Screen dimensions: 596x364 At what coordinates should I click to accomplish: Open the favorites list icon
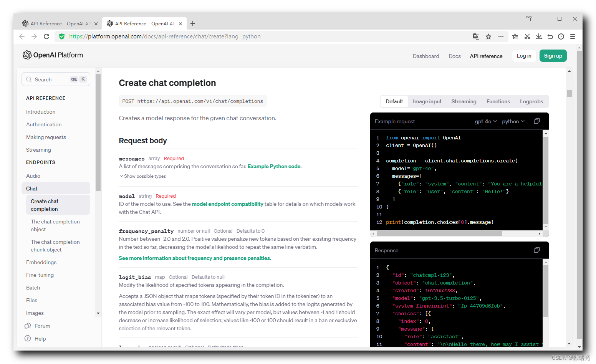coord(515,36)
